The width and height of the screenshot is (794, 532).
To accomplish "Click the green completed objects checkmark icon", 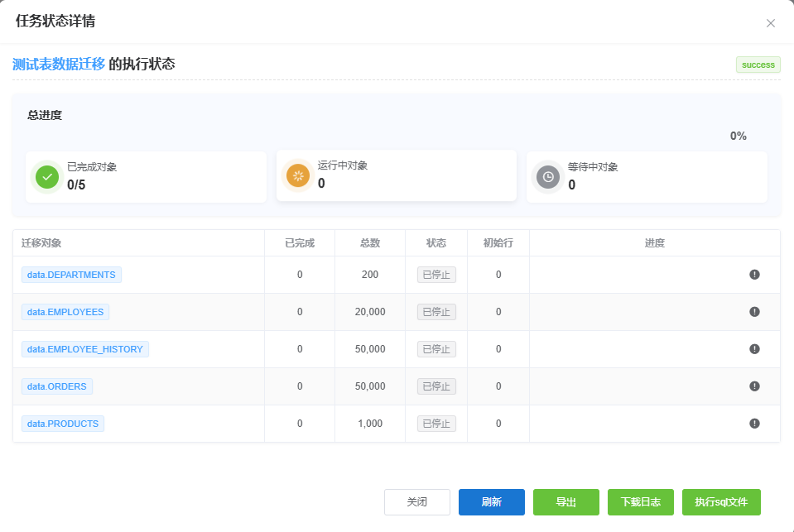I will (x=47, y=176).
